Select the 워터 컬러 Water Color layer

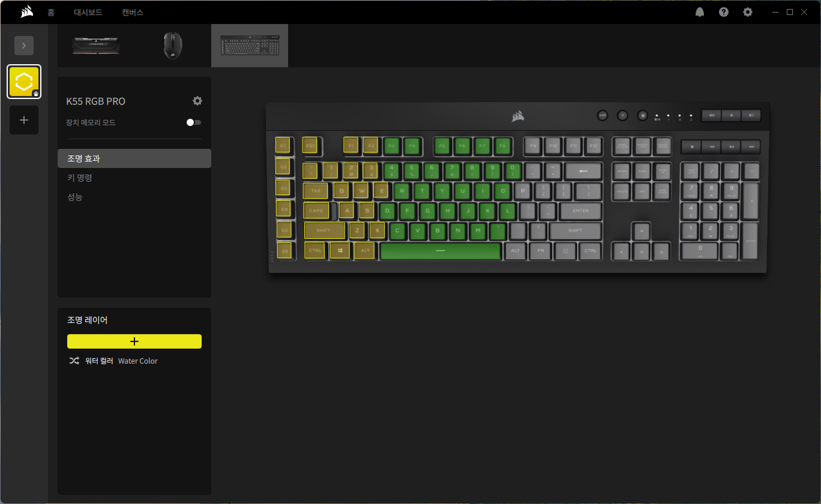pos(134,361)
